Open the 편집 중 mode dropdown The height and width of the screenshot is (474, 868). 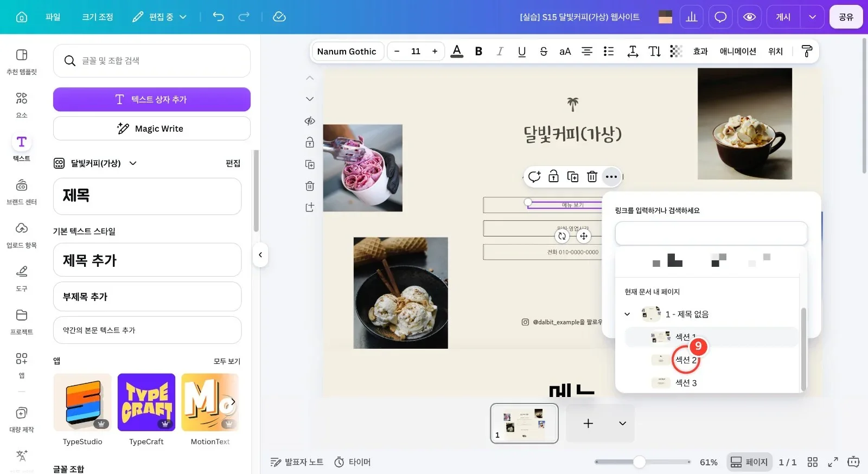160,17
